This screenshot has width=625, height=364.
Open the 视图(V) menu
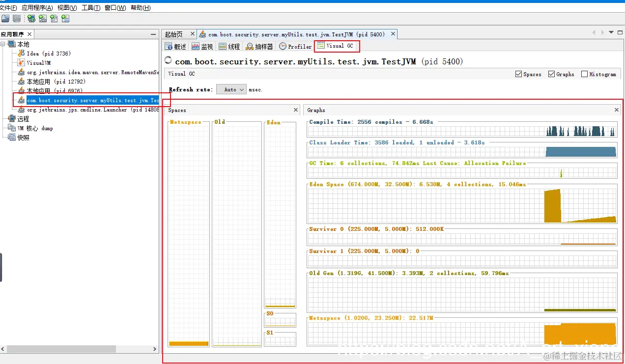(67, 8)
